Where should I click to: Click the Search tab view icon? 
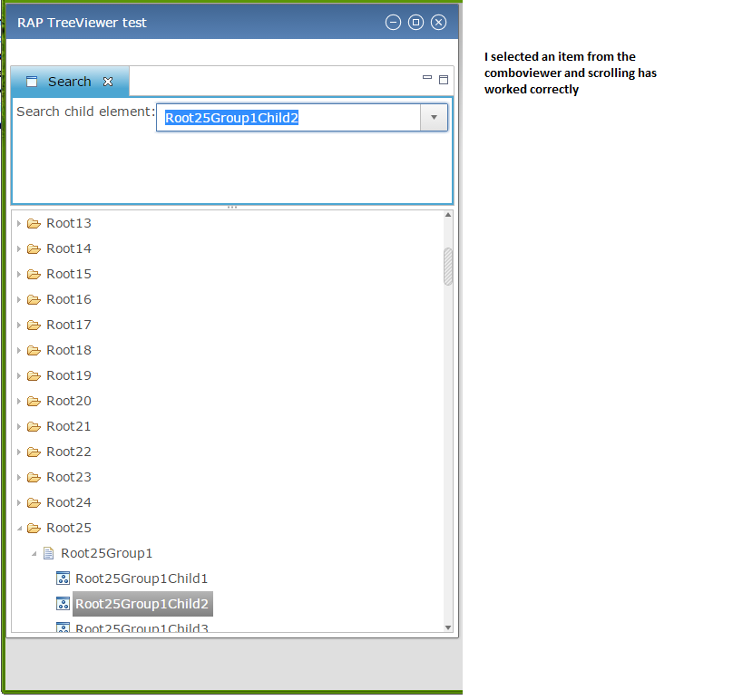point(32,82)
